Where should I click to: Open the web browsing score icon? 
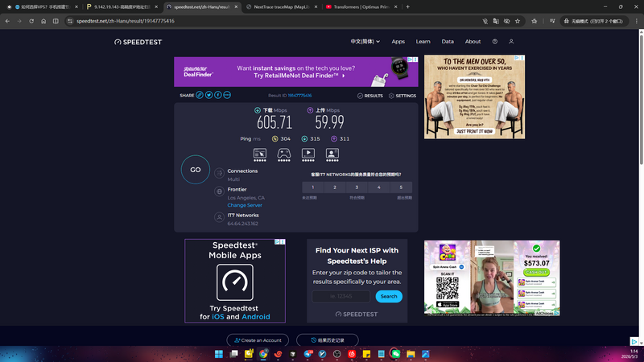(259, 154)
